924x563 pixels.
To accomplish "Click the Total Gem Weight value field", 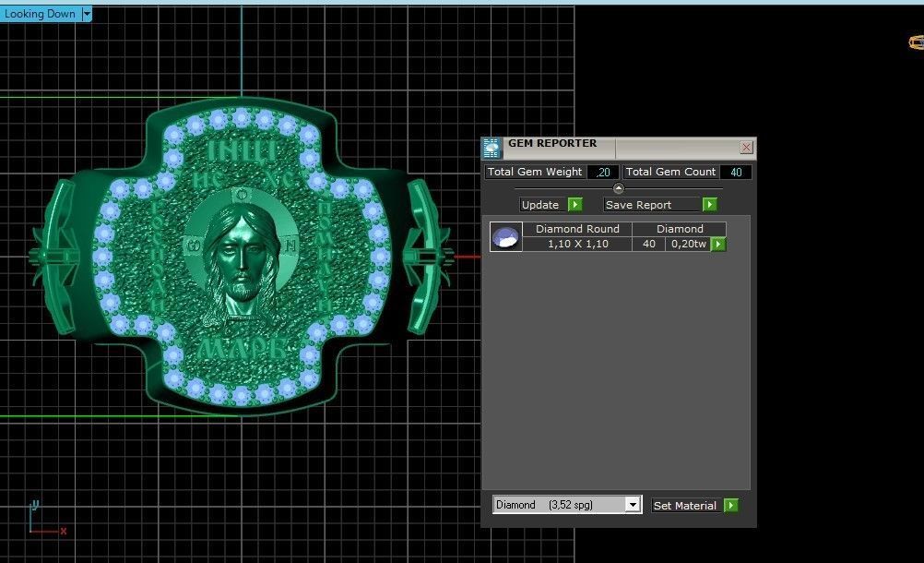I will [603, 173].
